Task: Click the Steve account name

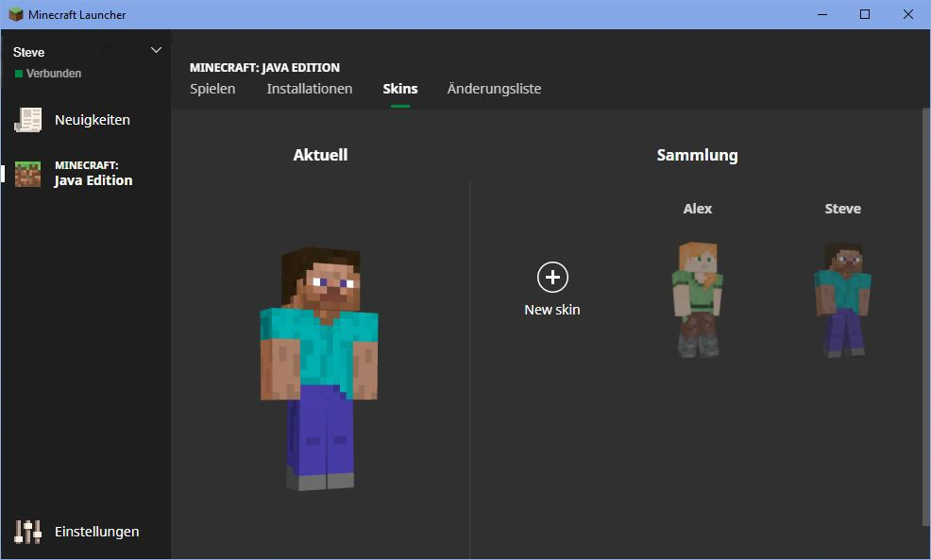Action: click(28, 52)
